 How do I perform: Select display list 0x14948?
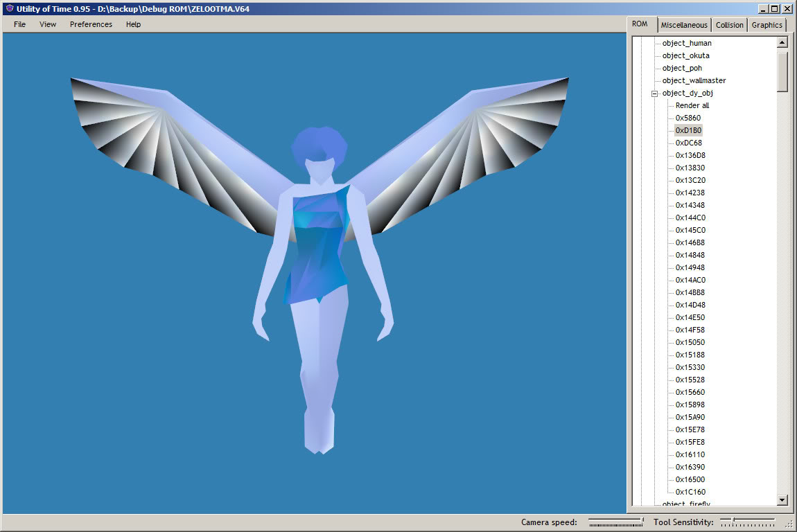(690, 267)
